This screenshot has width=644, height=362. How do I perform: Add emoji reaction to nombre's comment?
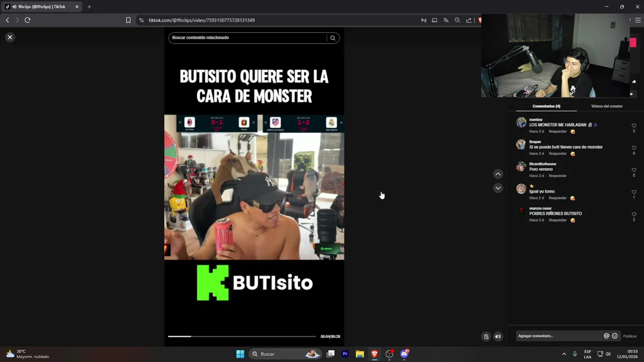[573, 132]
